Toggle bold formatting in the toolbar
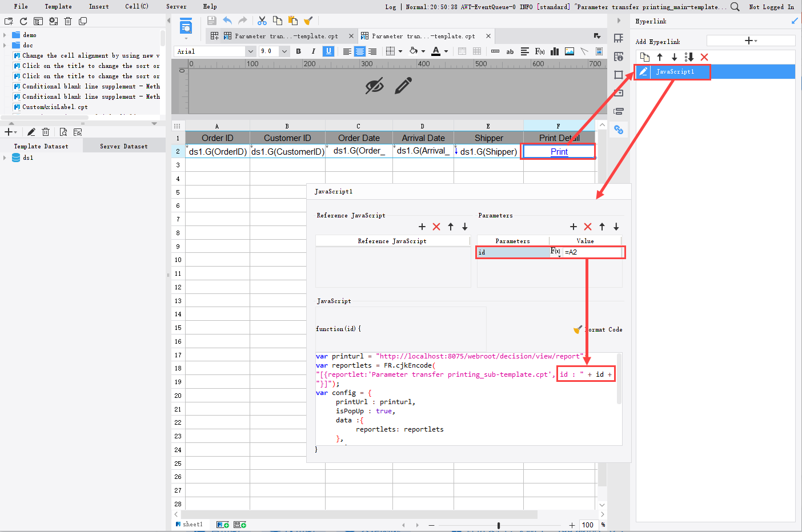The height and width of the screenshot is (532, 802). 298,51
